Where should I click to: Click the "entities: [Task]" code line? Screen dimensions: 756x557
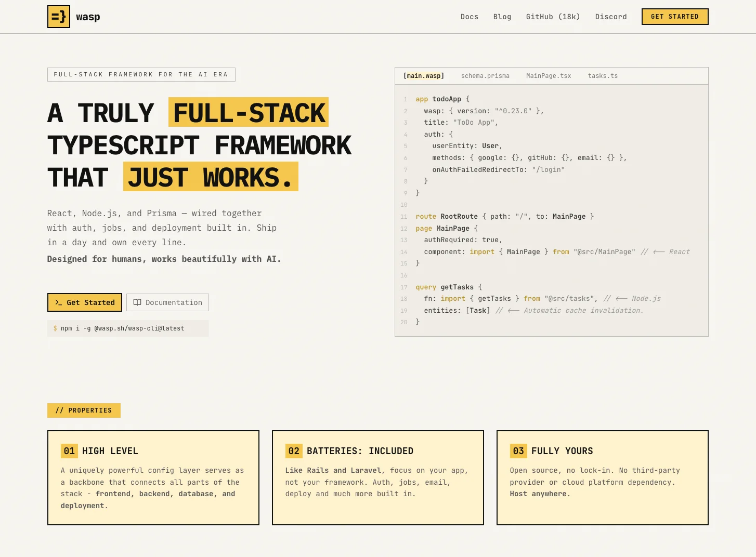pos(533,310)
